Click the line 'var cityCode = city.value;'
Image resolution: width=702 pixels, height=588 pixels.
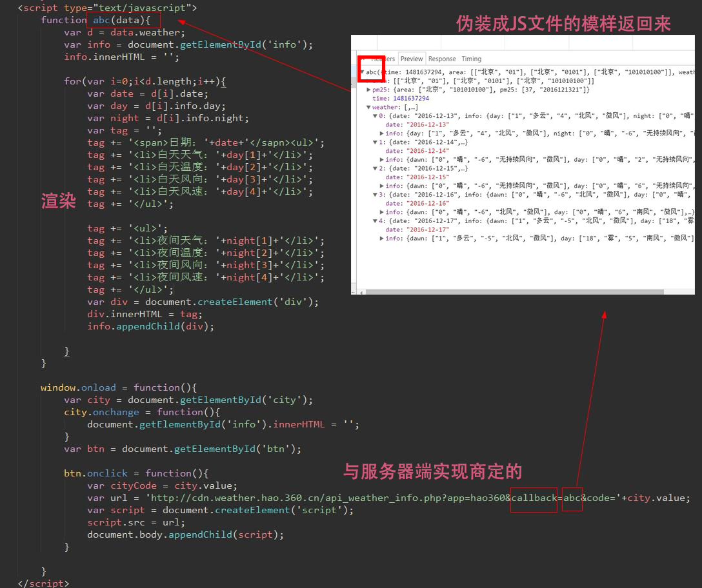coord(162,485)
